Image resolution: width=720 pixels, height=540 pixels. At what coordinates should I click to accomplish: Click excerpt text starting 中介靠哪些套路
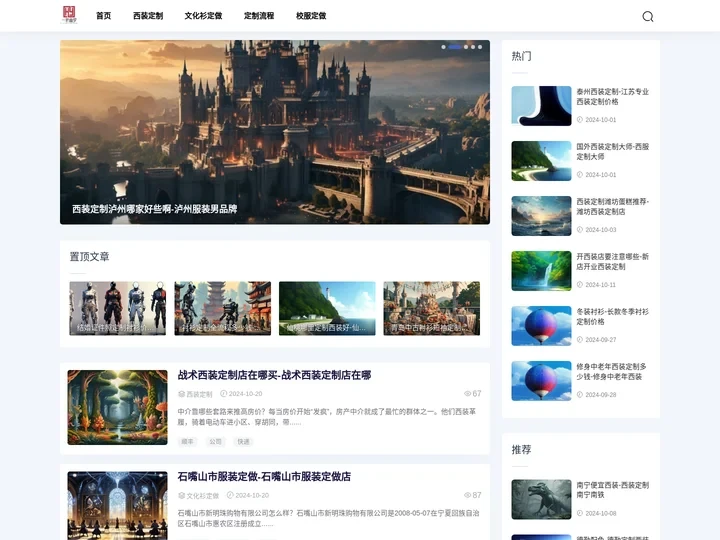tap(326, 416)
